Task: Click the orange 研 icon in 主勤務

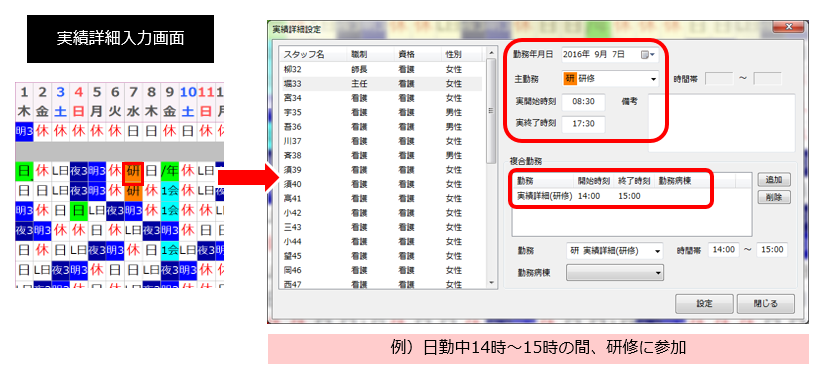Action: [569, 79]
